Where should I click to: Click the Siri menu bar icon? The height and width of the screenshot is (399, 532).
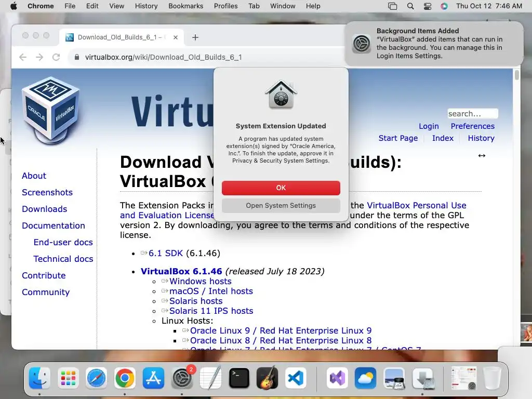(444, 6)
